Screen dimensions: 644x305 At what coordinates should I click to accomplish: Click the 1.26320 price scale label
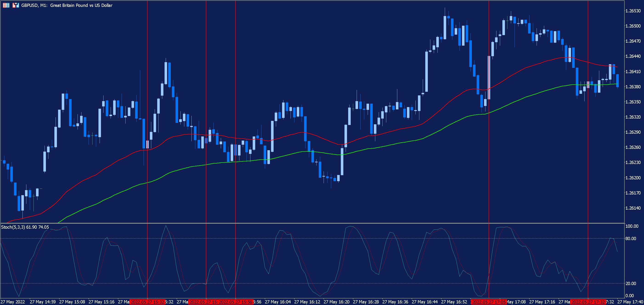pos(633,117)
